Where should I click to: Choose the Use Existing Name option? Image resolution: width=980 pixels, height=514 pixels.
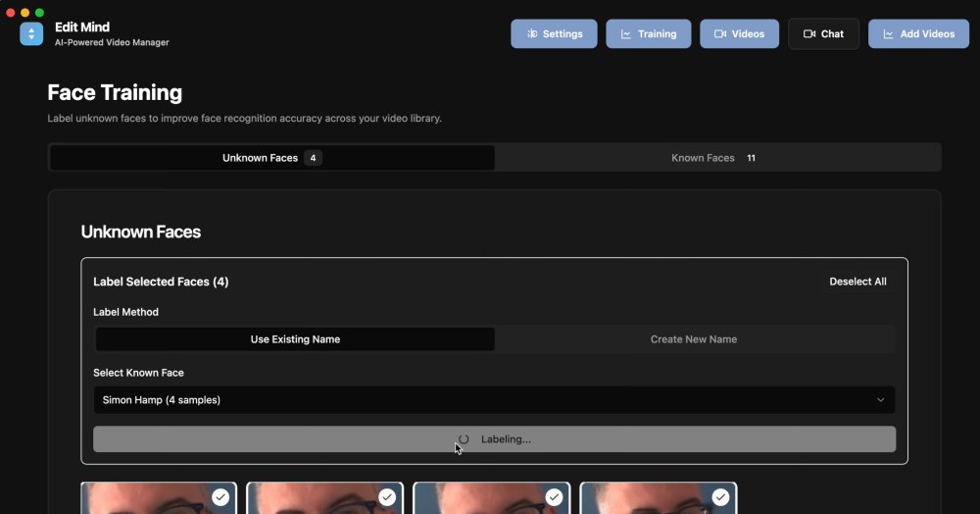(x=295, y=339)
